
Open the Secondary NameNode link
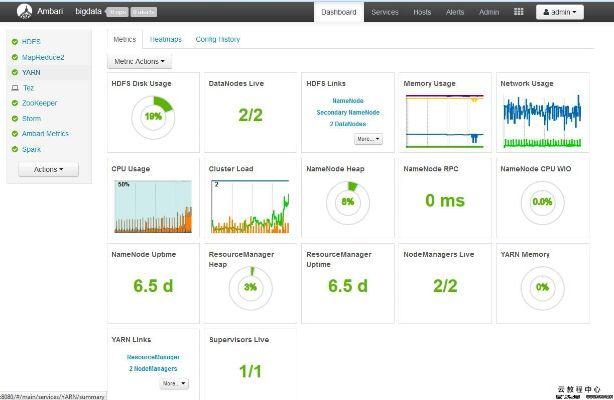pyautogui.click(x=349, y=112)
